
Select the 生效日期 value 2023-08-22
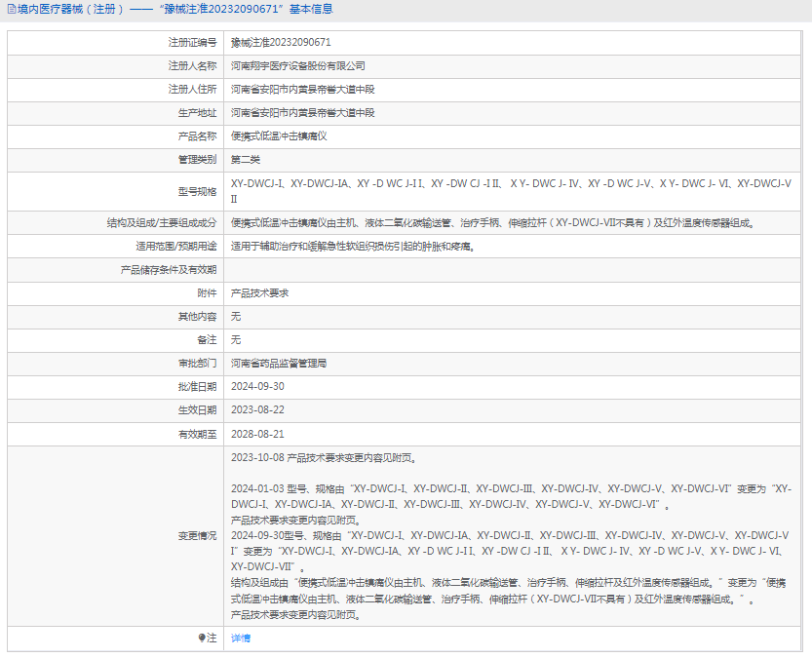point(257,410)
